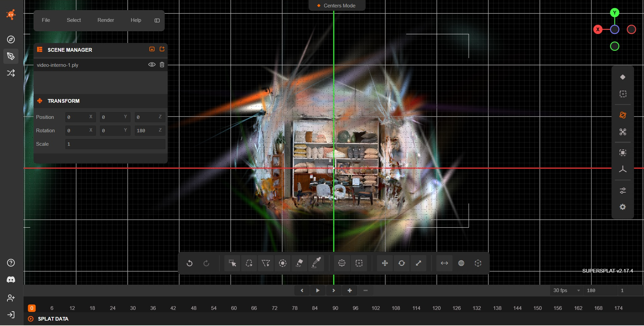Toggle world coordinate space globe icon
Viewport: 644px width, 326px height.
pos(461,264)
